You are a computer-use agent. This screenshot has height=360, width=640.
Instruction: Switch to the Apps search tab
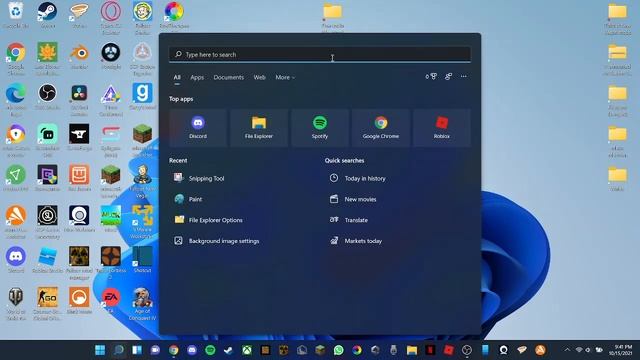197,77
